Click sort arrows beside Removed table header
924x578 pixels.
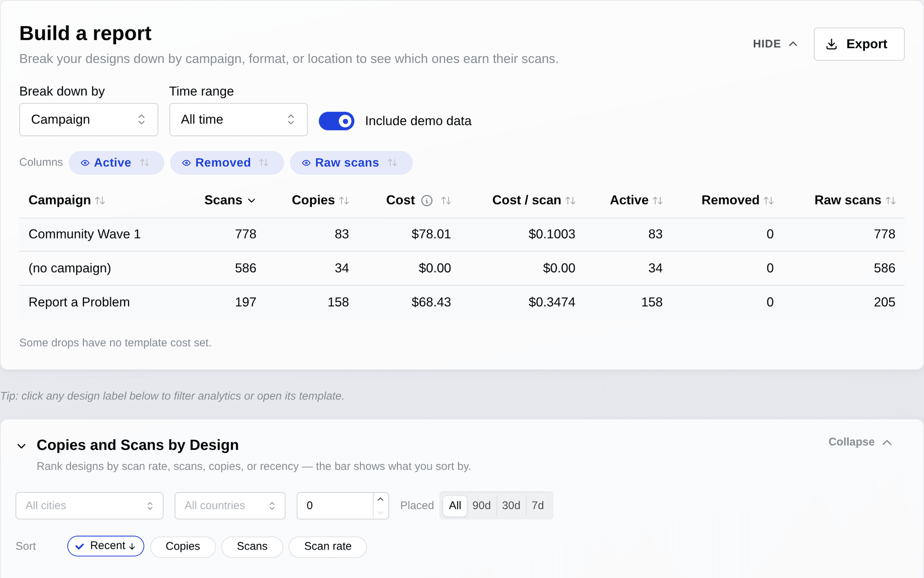769,201
